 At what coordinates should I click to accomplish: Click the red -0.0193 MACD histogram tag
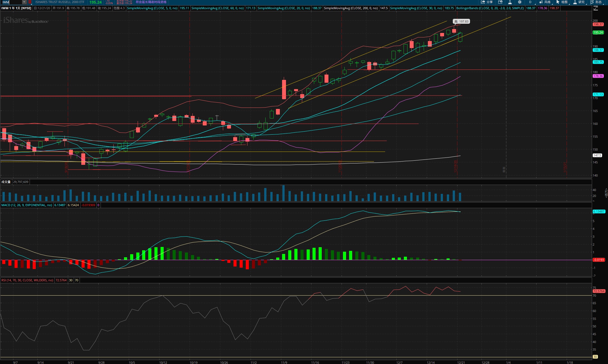[x=599, y=260]
